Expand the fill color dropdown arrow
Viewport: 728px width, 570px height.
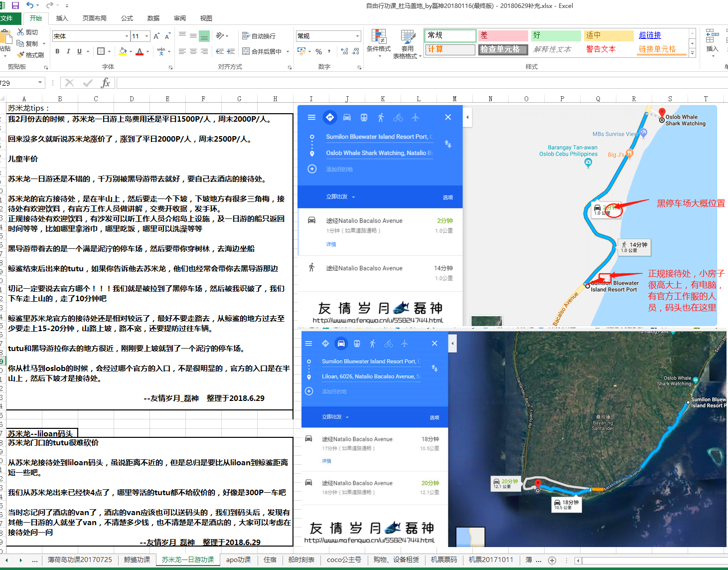[x=131, y=51]
